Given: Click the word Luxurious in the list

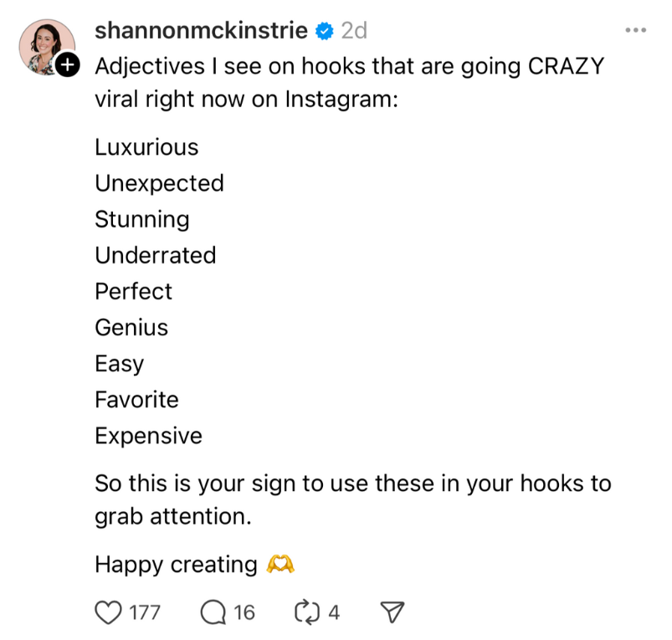Looking at the screenshot, I should (x=146, y=147).
